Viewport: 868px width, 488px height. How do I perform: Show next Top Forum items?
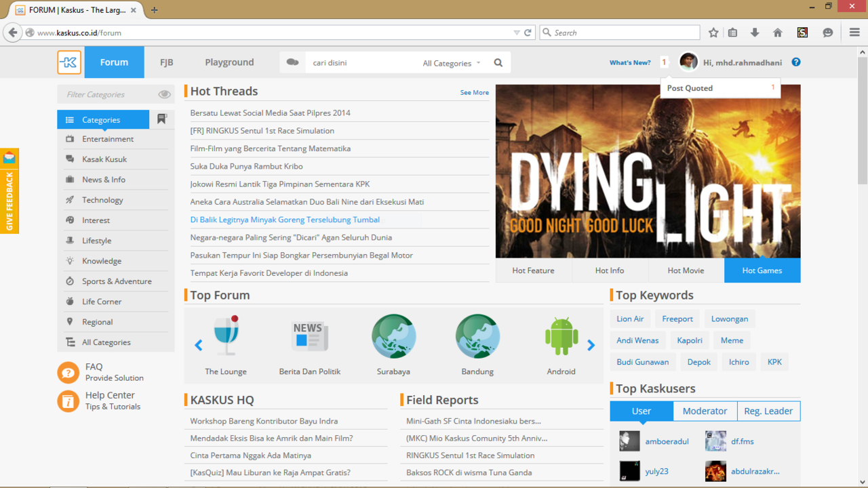pyautogui.click(x=591, y=345)
